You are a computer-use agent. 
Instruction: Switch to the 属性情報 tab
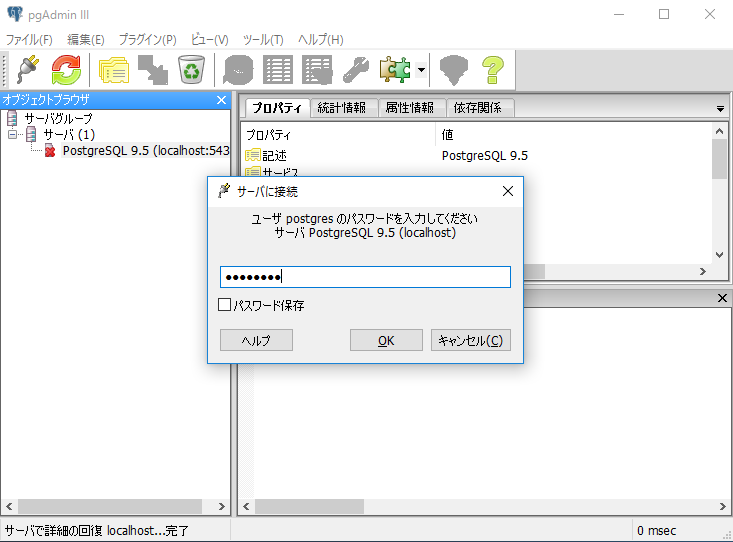[410, 108]
